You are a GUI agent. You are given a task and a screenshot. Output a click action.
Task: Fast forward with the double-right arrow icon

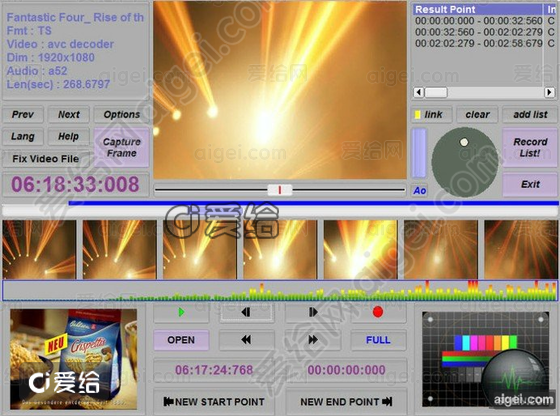[x=312, y=340]
